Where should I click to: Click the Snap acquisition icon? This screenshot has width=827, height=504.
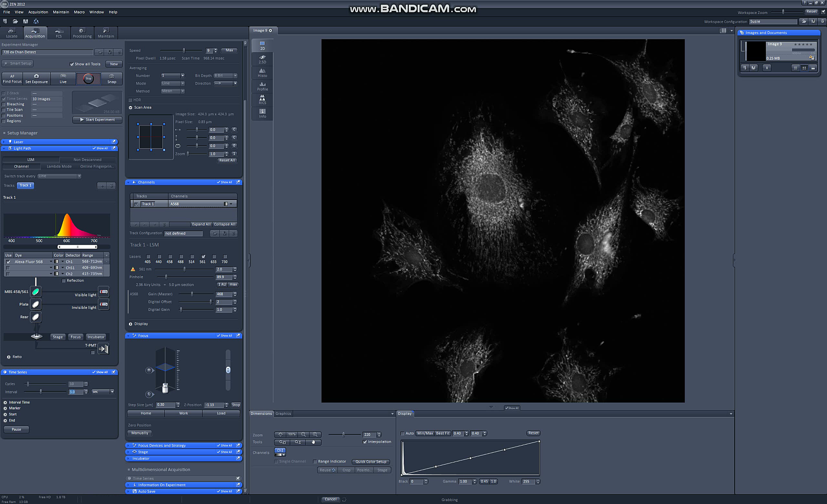[112, 76]
